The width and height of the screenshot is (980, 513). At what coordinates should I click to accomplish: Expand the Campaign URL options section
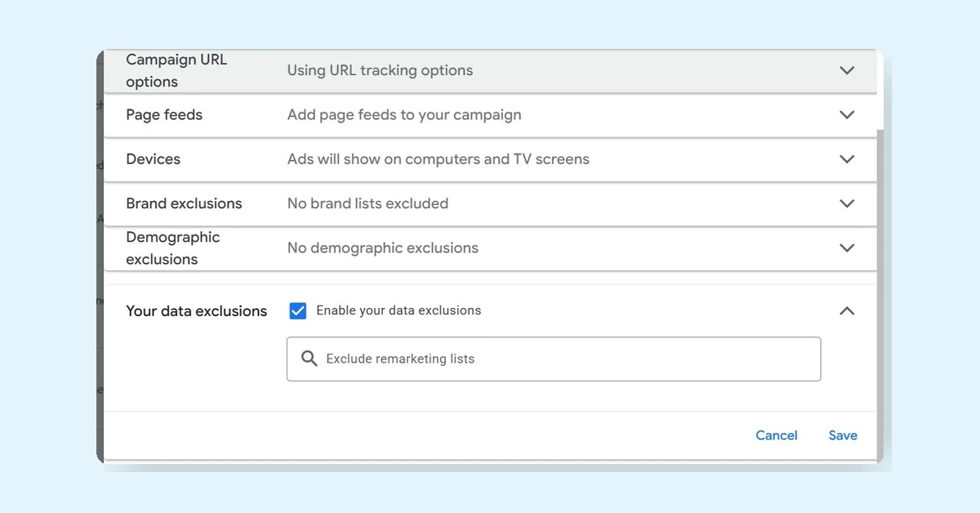(x=847, y=71)
